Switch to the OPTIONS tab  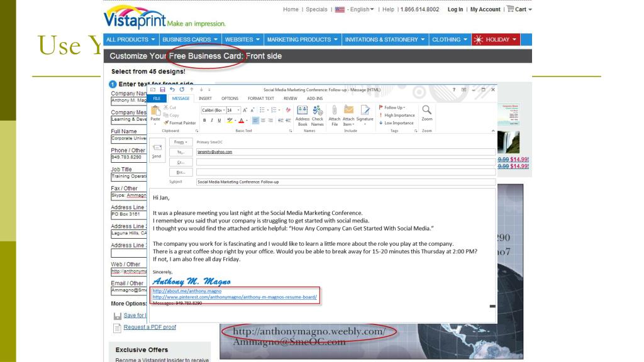pyautogui.click(x=230, y=99)
